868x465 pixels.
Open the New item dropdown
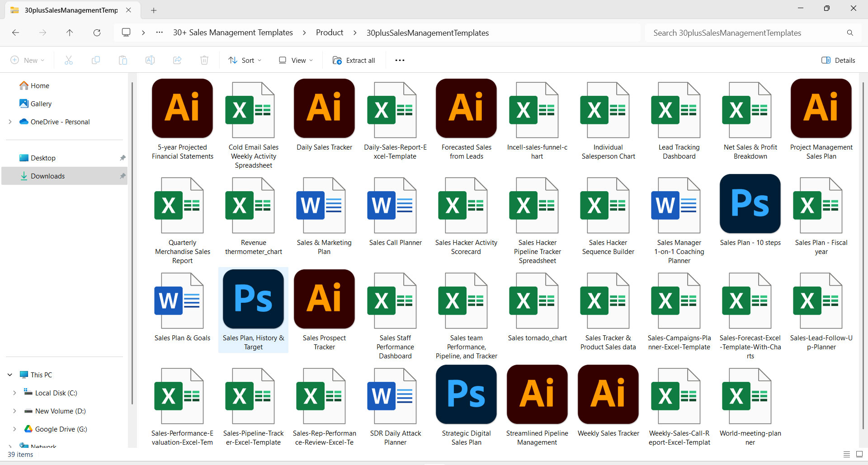click(x=28, y=60)
